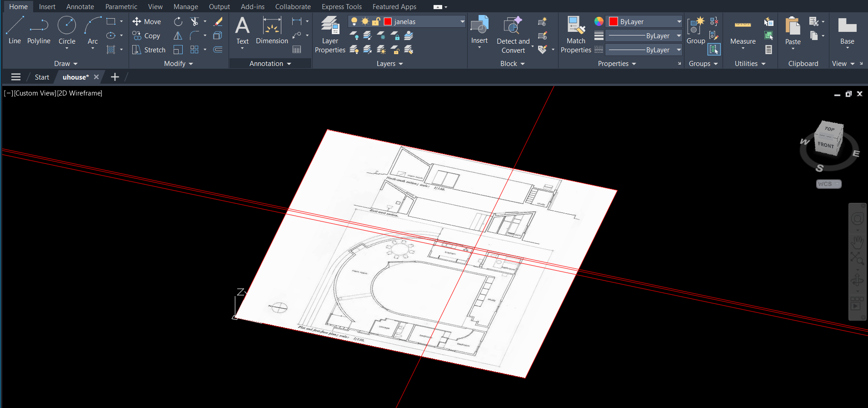The image size is (868, 408).
Task: Click the red ByLayer color swatch
Action: tap(614, 21)
